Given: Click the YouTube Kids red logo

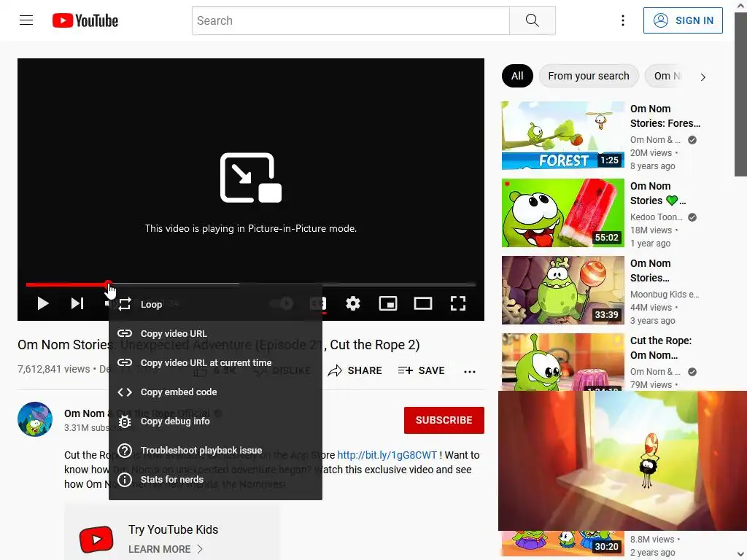Looking at the screenshot, I should click(x=96, y=539).
